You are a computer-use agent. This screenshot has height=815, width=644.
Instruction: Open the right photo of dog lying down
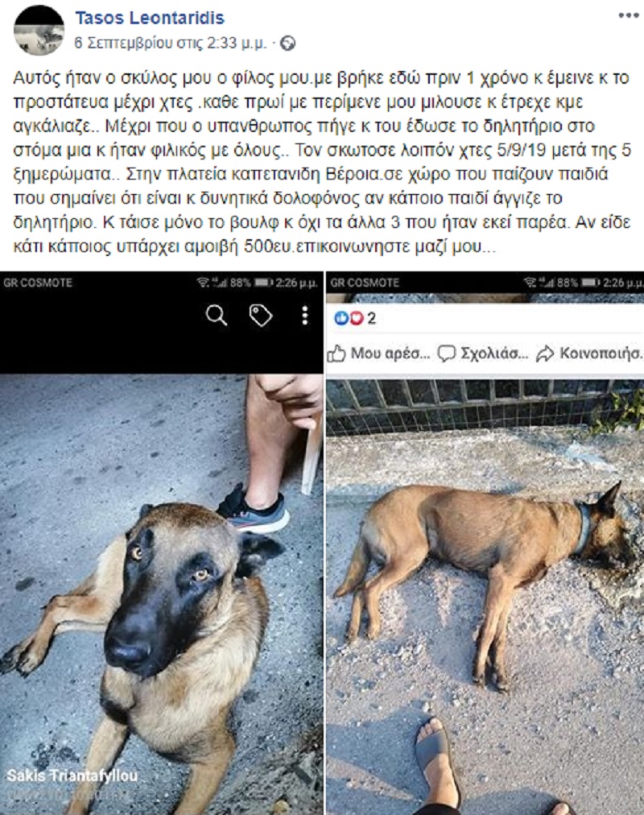[485, 597]
